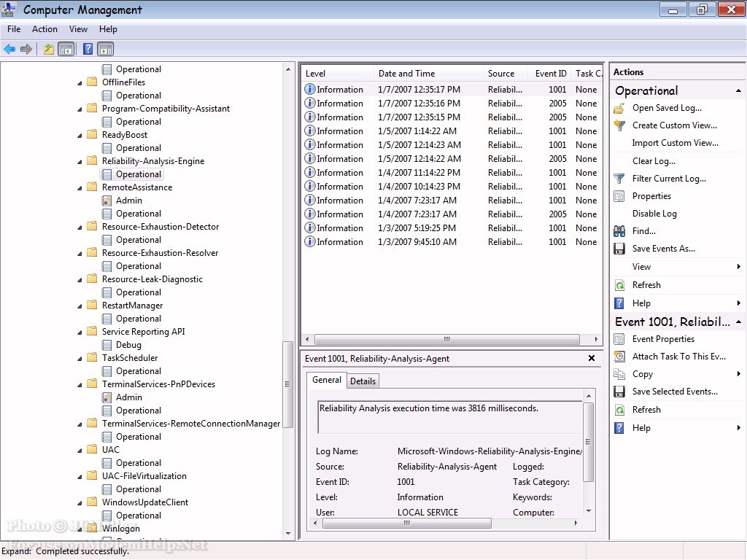Collapse the Reliability-Analysis-Engine node

pos(80,161)
